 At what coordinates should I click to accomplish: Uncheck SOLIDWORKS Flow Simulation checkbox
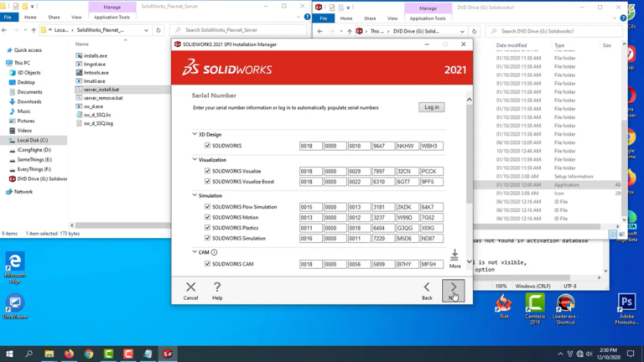click(207, 207)
